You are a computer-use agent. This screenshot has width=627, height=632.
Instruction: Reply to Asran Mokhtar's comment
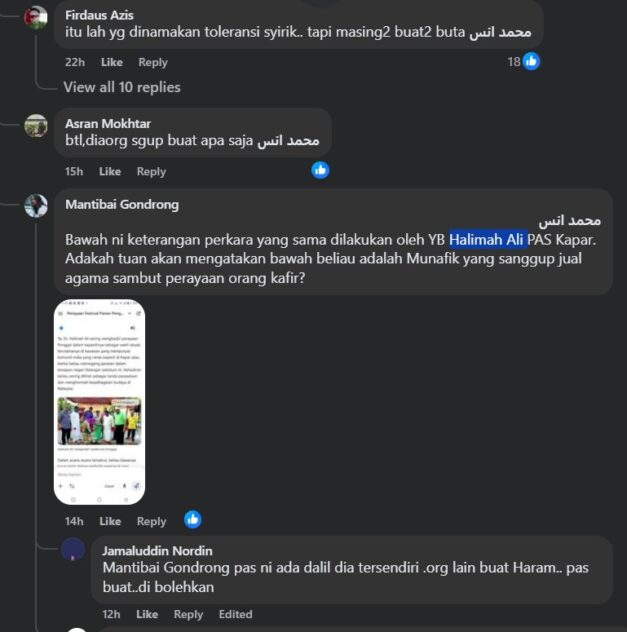click(x=151, y=172)
